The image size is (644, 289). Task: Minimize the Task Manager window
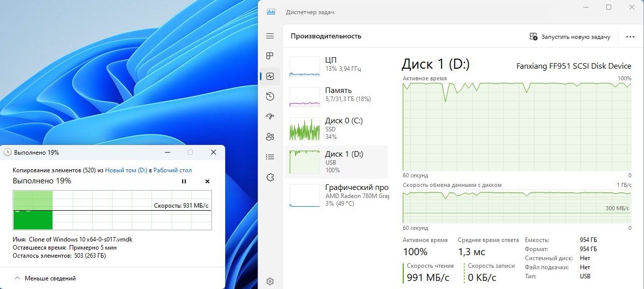[585, 7]
